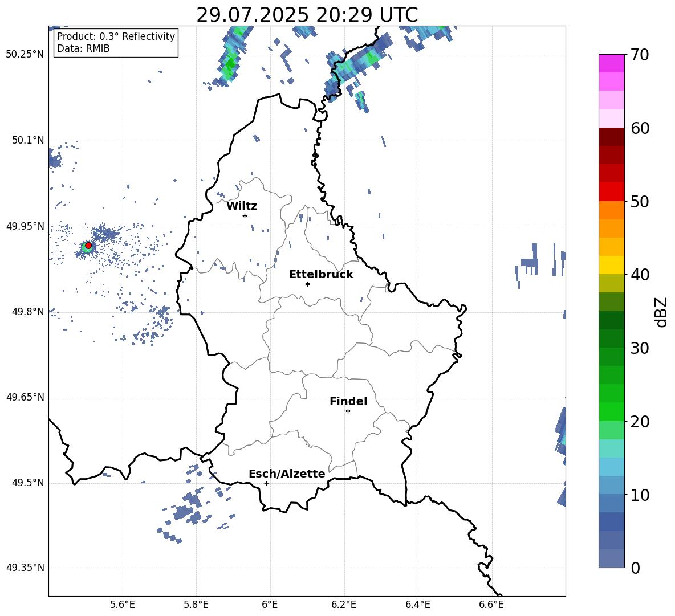
Task: Click longitude label 6.6°E
Action: 491,605
